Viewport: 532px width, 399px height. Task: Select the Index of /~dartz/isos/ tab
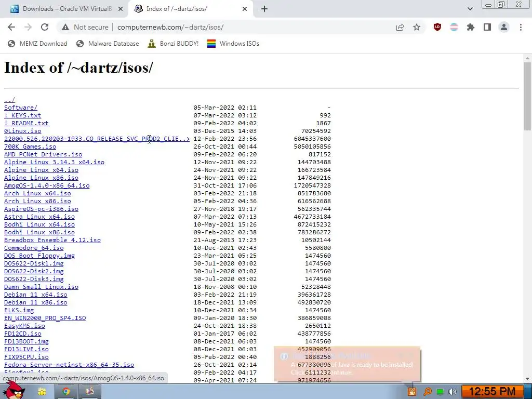tap(191, 9)
